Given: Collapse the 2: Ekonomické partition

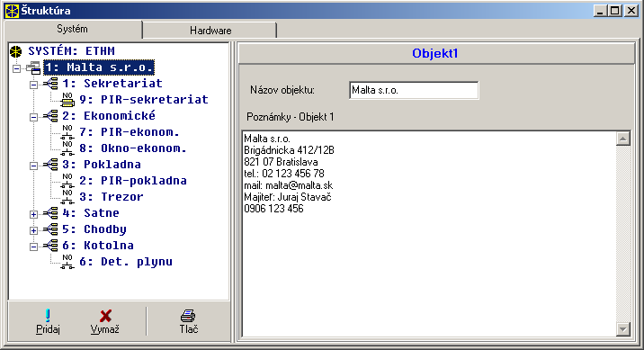Looking at the screenshot, I should [33, 117].
